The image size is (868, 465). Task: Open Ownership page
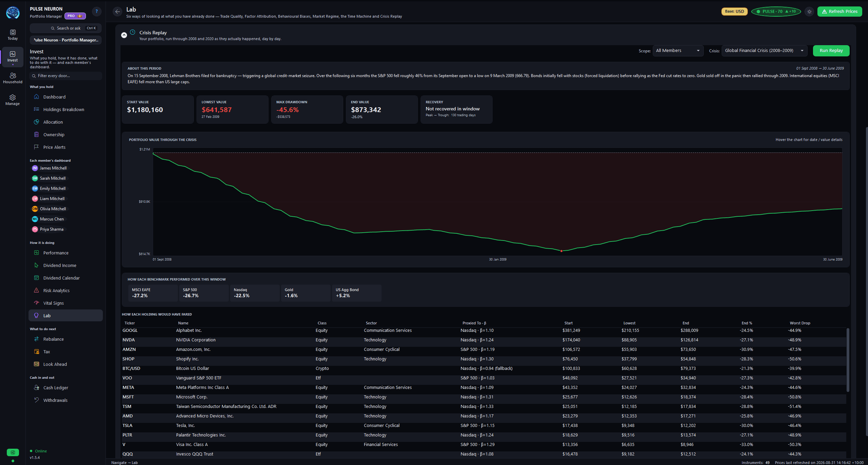[x=66, y=135]
